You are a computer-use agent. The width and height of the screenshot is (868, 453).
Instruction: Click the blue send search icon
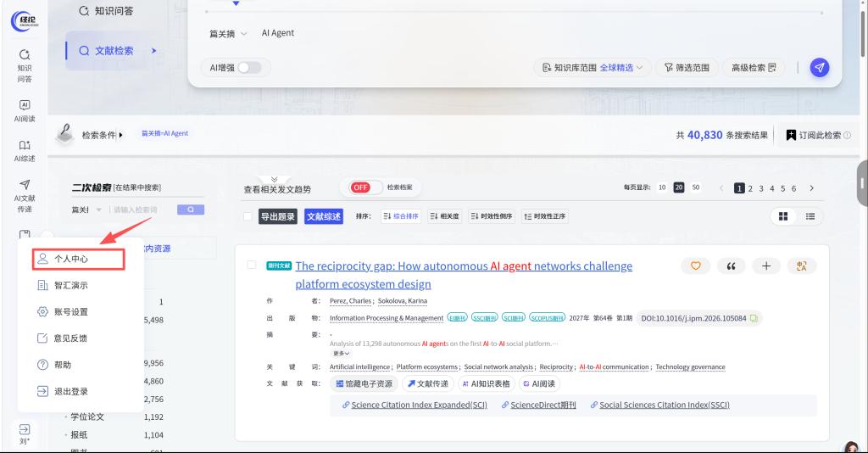click(x=820, y=68)
